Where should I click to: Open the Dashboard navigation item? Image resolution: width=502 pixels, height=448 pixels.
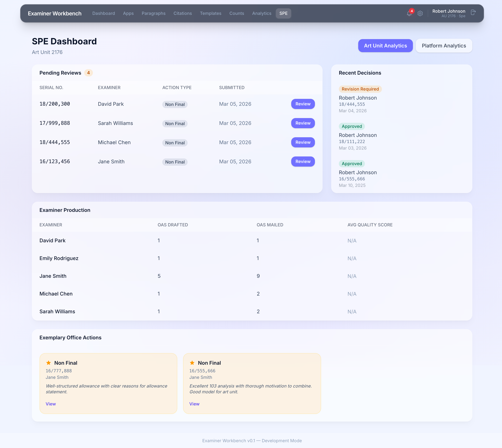[x=103, y=13]
